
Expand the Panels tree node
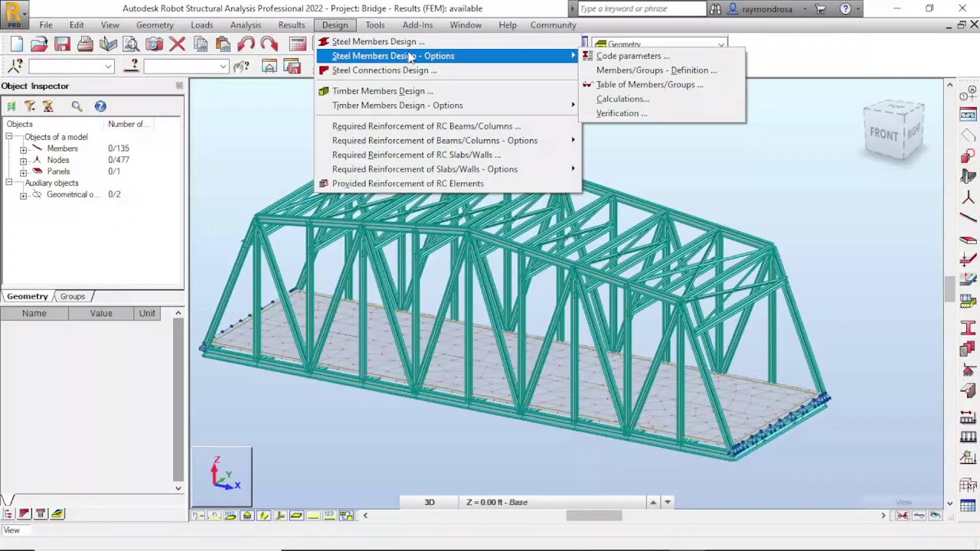click(x=23, y=171)
